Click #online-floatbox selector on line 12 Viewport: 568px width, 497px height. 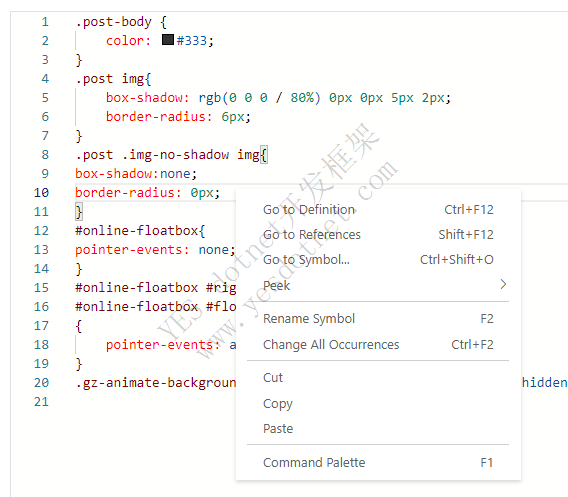point(136,231)
